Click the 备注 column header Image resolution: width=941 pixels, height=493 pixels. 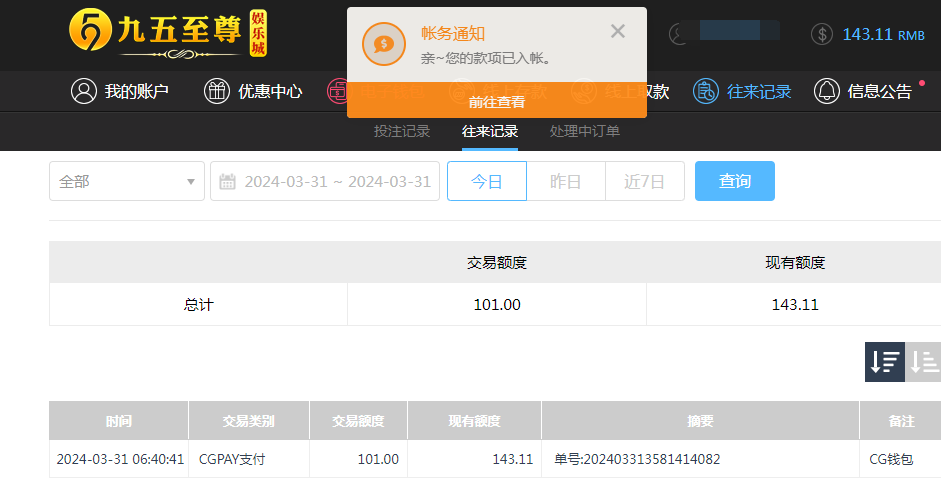901,421
